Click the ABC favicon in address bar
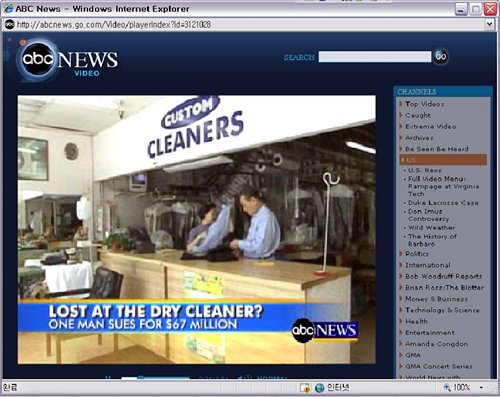The height and width of the screenshot is (397, 500). click(x=9, y=24)
